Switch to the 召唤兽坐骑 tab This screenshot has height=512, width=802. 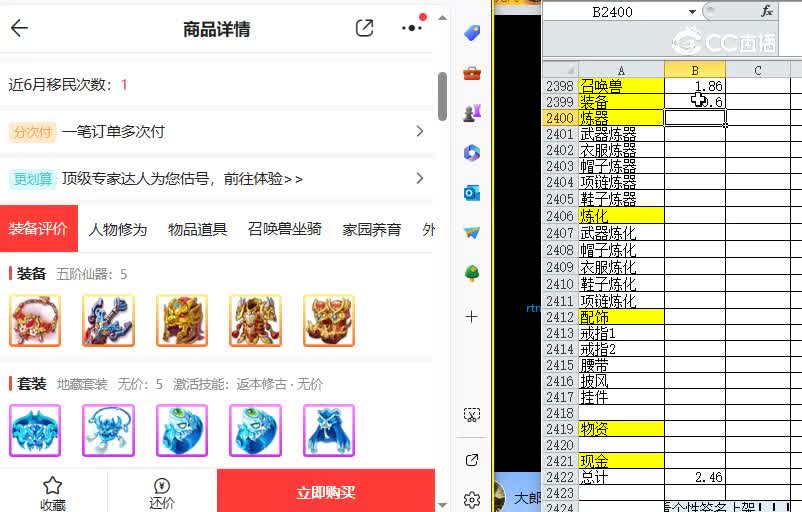click(x=284, y=229)
